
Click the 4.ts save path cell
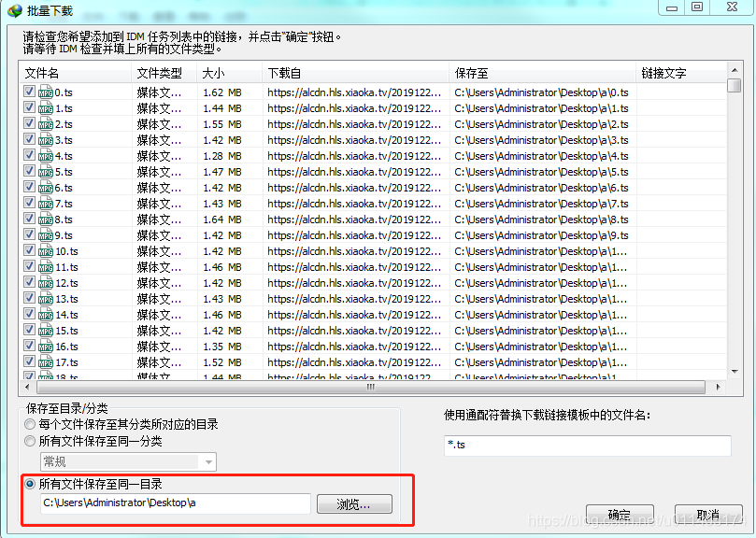541,156
